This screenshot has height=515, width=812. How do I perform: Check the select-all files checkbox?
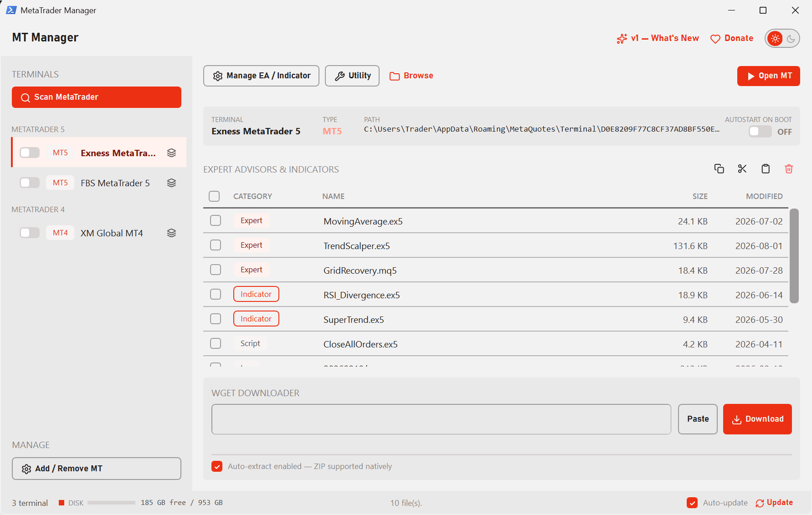pos(214,196)
